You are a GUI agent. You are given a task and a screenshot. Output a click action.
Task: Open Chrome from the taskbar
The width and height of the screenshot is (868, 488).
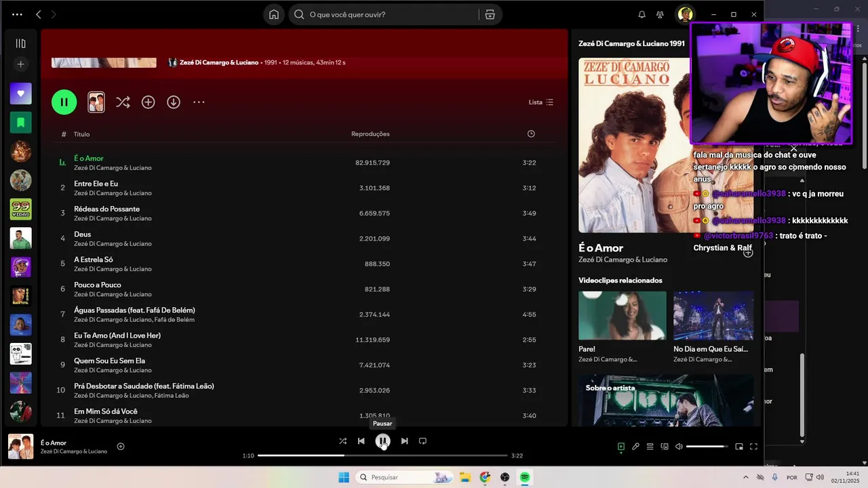(x=485, y=477)
